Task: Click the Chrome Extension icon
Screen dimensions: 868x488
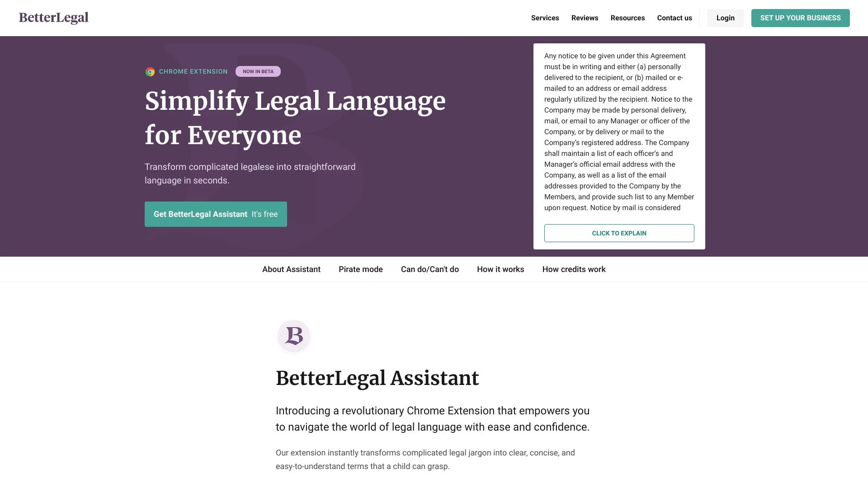Action: [150, 71]
